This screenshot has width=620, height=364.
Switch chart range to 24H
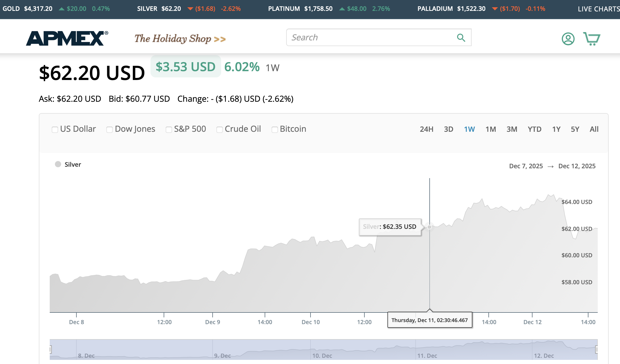pyautogui.click(x=426, y=129)
